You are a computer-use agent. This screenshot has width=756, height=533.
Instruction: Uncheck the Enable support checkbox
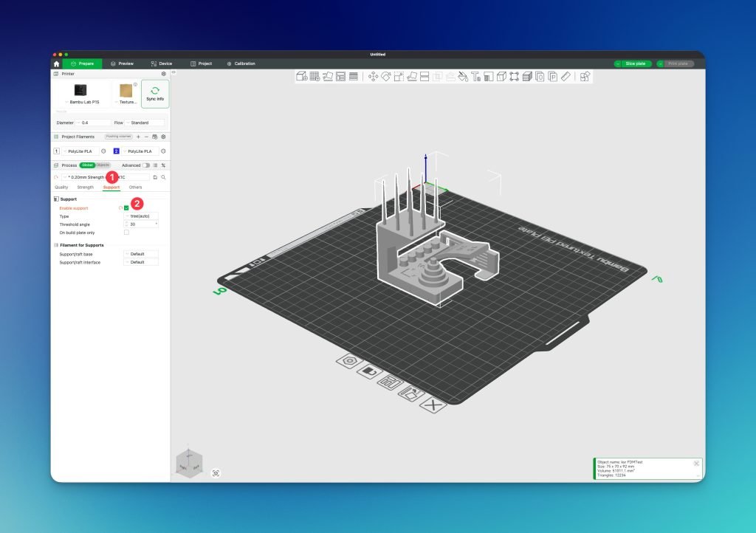click(126, 208)
